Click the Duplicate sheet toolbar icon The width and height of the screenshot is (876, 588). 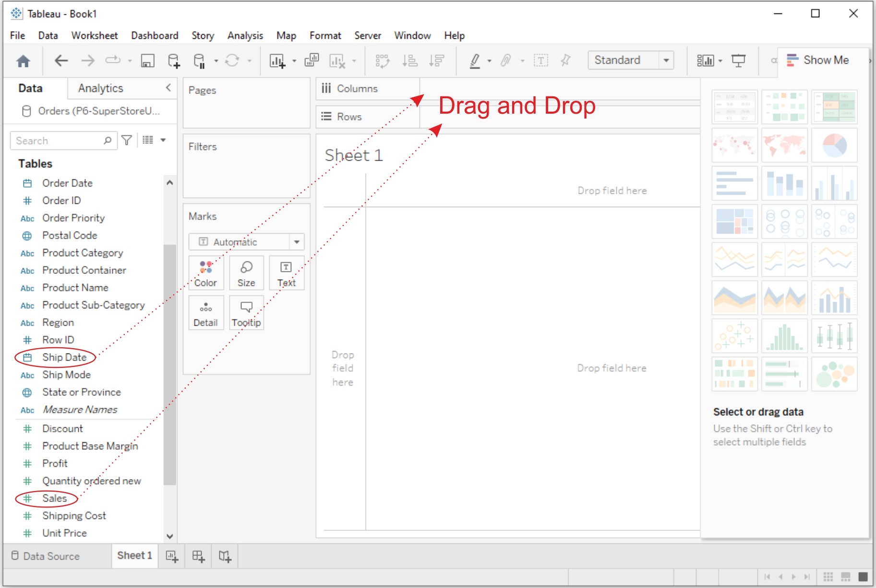[312, 60]
